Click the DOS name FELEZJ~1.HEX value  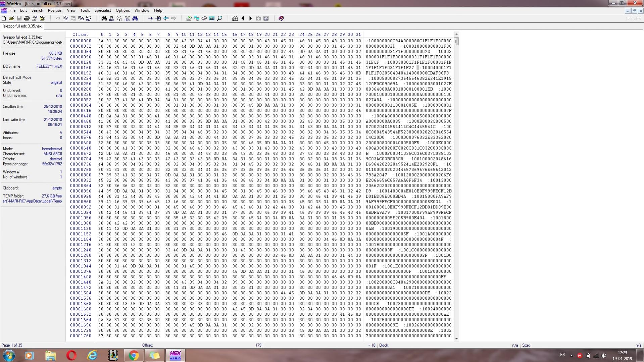49,66
